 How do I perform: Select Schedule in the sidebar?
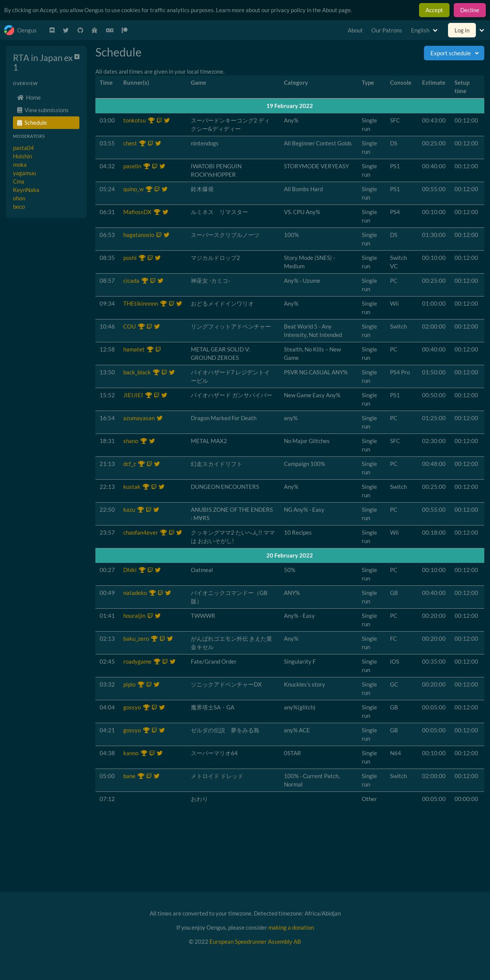(46, 123)
